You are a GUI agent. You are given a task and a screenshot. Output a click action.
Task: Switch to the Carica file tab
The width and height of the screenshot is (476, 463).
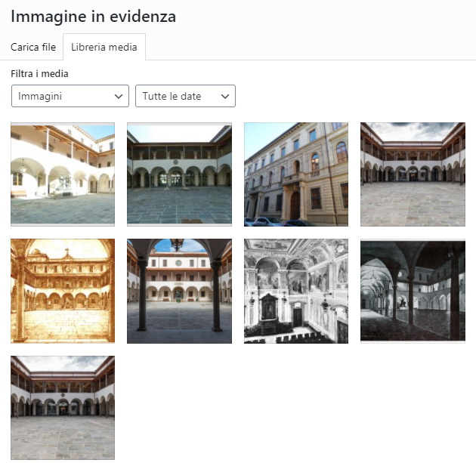click(33, 47)
